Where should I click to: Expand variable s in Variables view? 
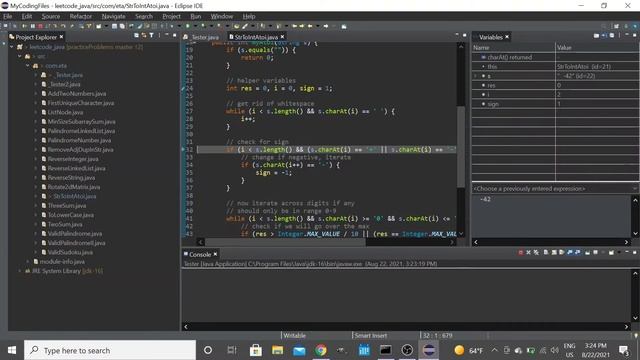475,76
